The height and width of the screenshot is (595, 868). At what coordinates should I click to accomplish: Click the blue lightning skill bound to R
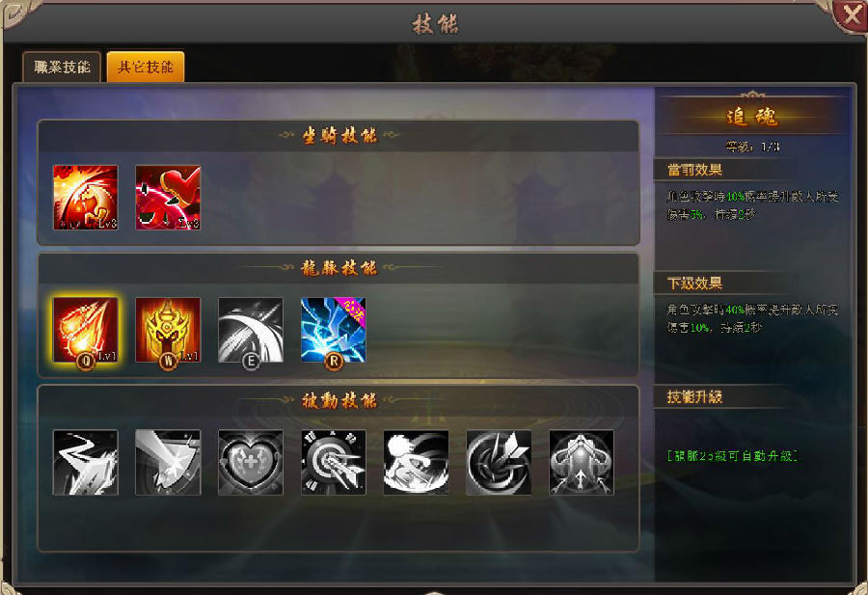click(334, 331)
